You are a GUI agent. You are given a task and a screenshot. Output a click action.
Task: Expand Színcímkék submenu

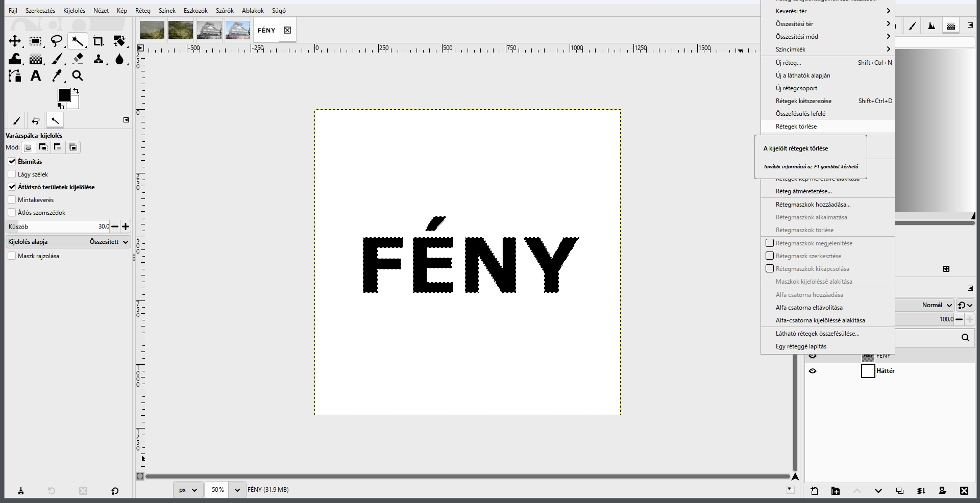(x=827, y=49)
